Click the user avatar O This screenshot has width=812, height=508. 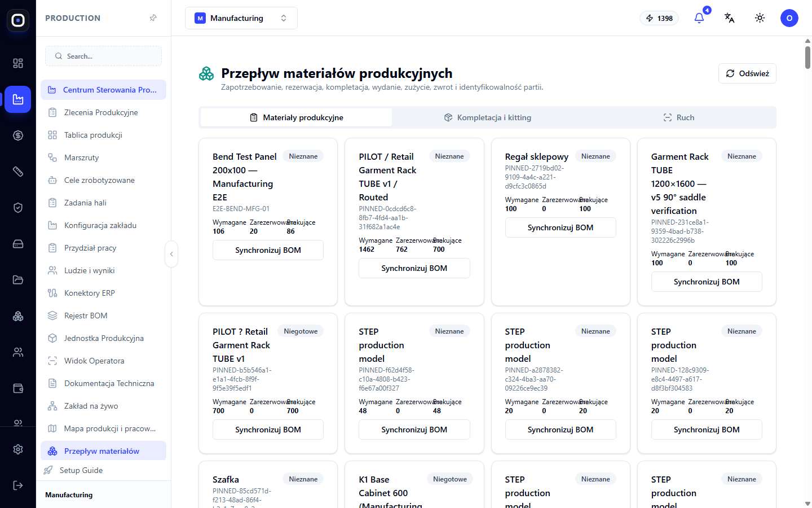click(x=789, y=18)
